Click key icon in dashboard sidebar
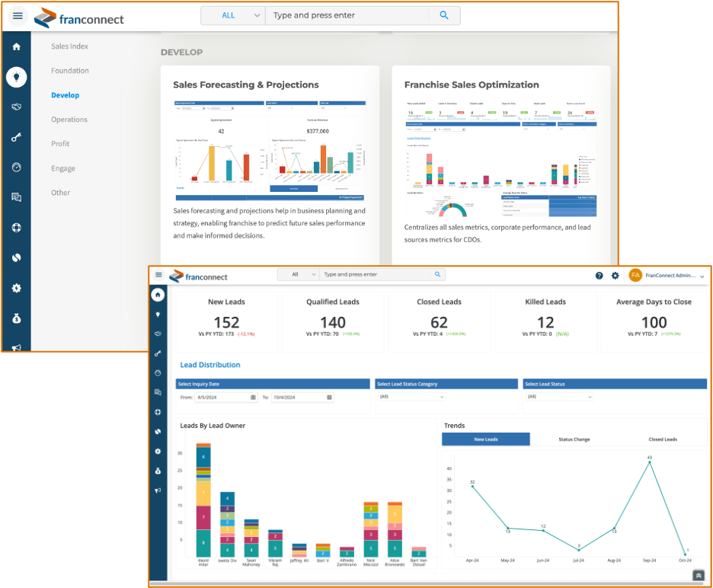The width and height of the screenshot is (713, 588). (158, 353)
